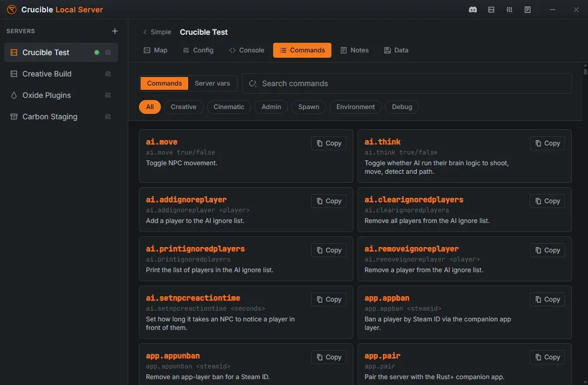Click the Crucible Test page heading
Viewport: 588px width, 385px height.
(204, 32)
